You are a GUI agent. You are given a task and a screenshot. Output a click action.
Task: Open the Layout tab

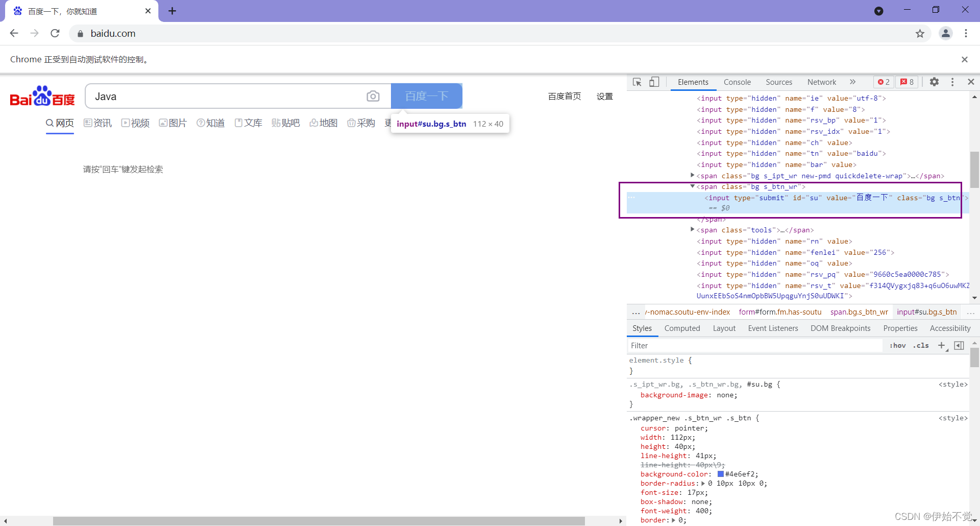[724, 328]
